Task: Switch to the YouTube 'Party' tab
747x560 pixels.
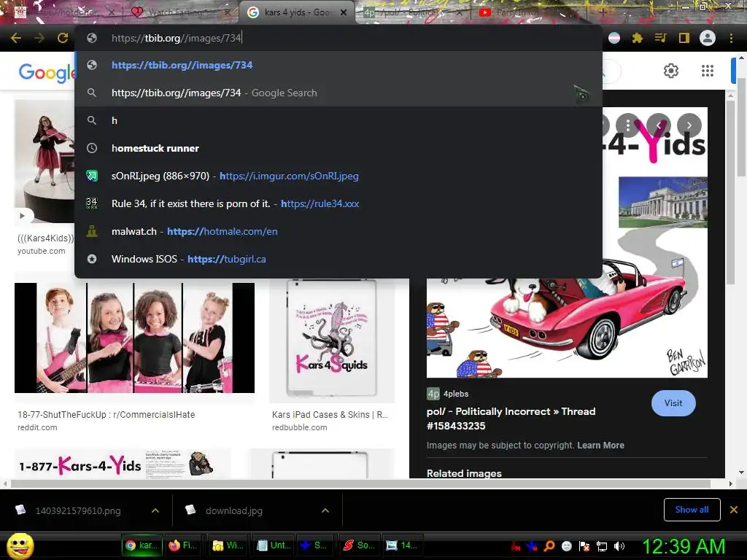Action: click(528, 12)
